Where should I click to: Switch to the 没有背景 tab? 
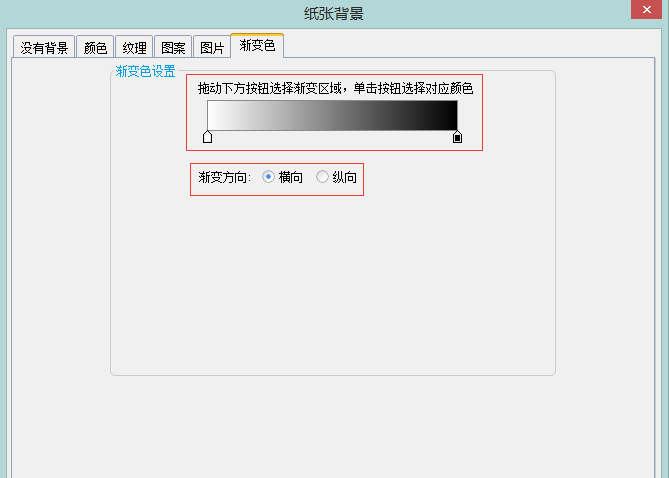pos(44,47)
